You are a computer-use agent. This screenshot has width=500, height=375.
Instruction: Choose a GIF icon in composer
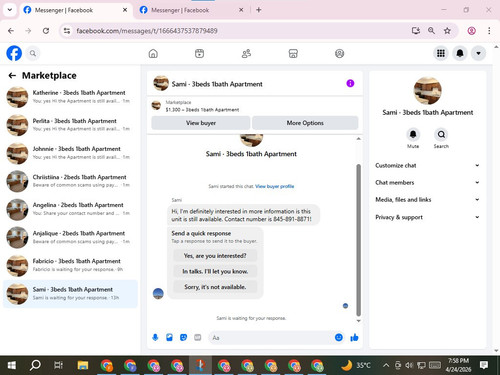pos(198,338)
